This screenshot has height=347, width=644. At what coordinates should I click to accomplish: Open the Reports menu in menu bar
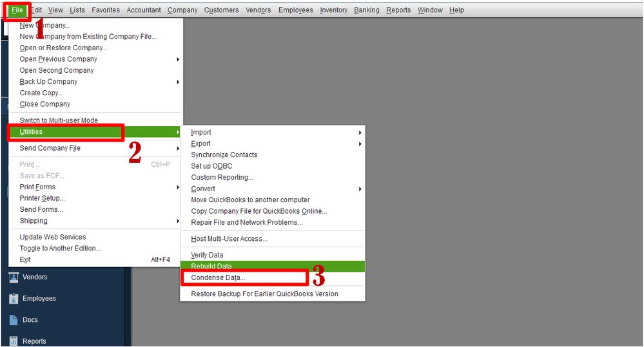pos(398,10)
